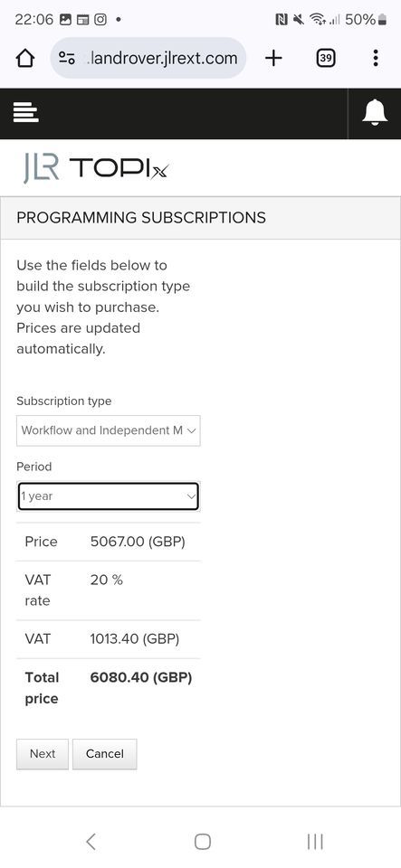Tap the Instagram notification status icon
Image resolution: width=401 pixels, height=868 pixels.
(x=100, y=19)
